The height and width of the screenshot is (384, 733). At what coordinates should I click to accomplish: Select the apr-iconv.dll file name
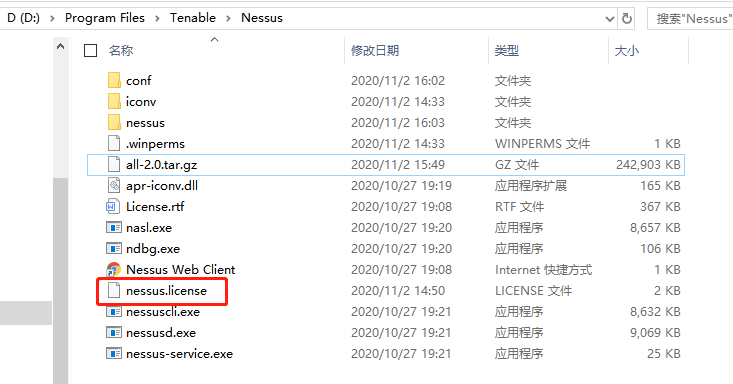pos(162,186)
